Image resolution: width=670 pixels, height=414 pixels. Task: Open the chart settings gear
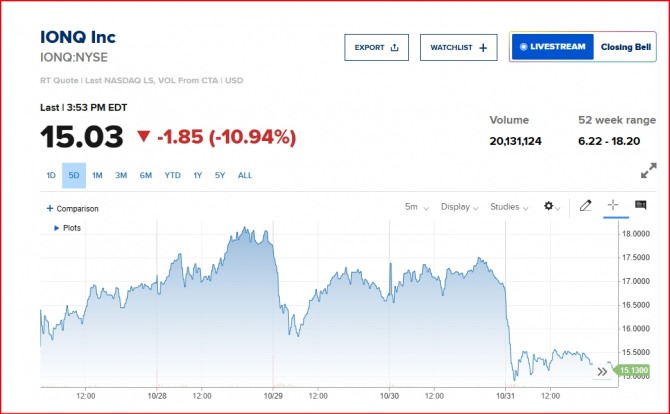(550, 207)
